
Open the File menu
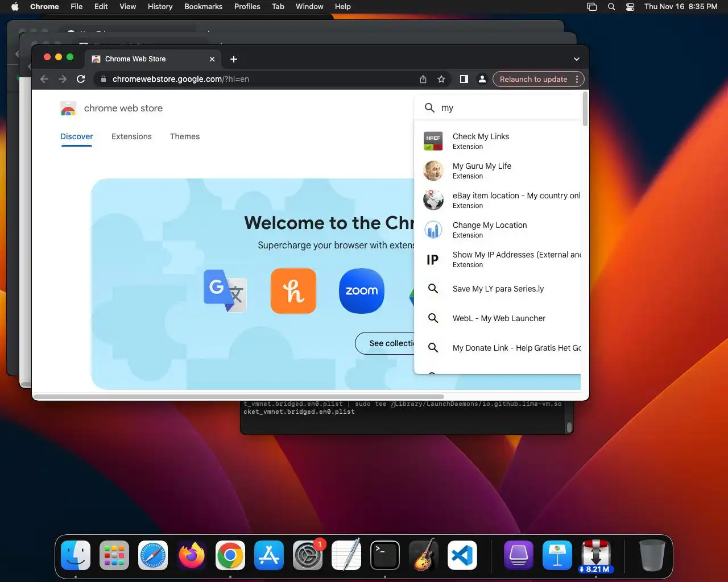click(76, 6)
